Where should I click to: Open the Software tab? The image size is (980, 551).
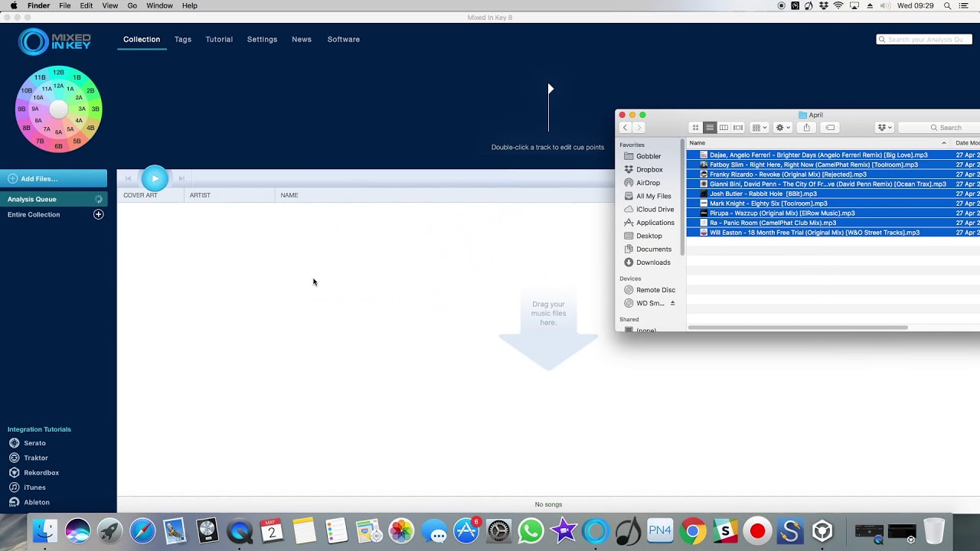(343, 39)
